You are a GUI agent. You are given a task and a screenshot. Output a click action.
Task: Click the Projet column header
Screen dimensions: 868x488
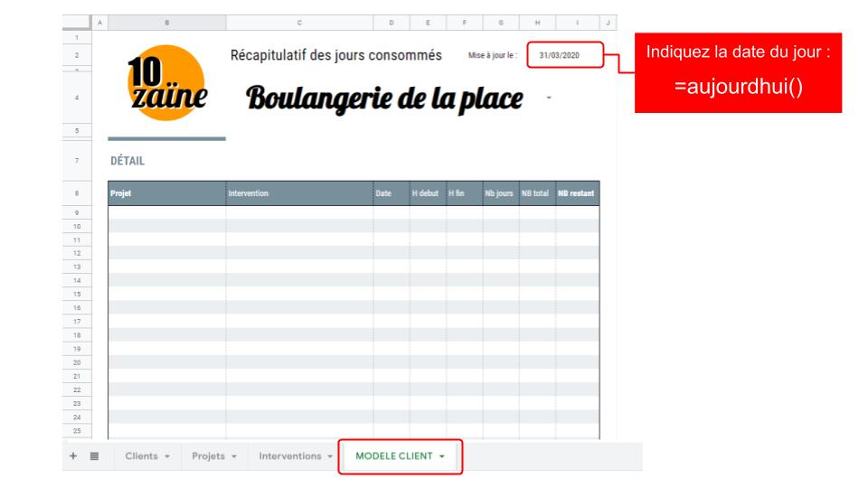pos(166,193)
